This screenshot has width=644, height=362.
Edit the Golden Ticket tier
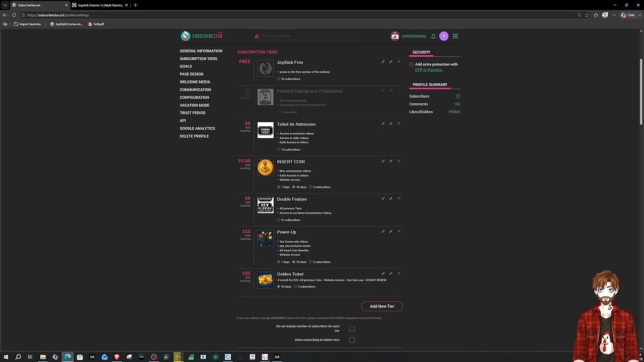point(391,274)
